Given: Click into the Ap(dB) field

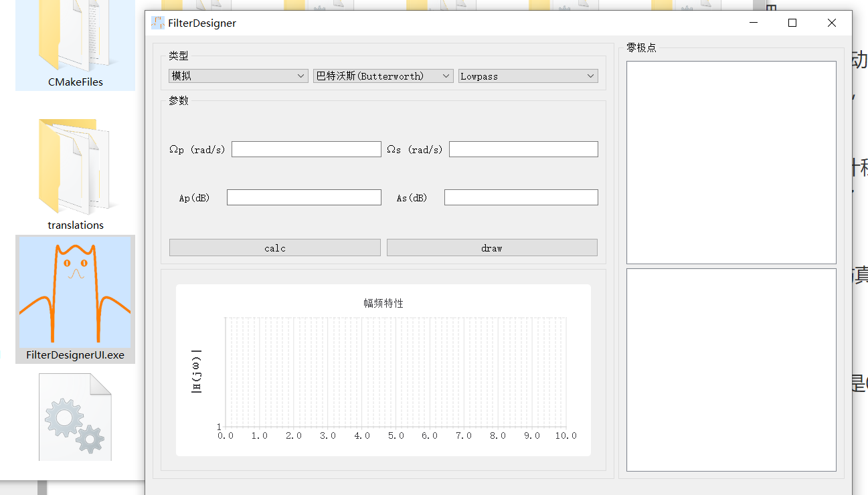Looking at the screenshot, I should point(304,197).
